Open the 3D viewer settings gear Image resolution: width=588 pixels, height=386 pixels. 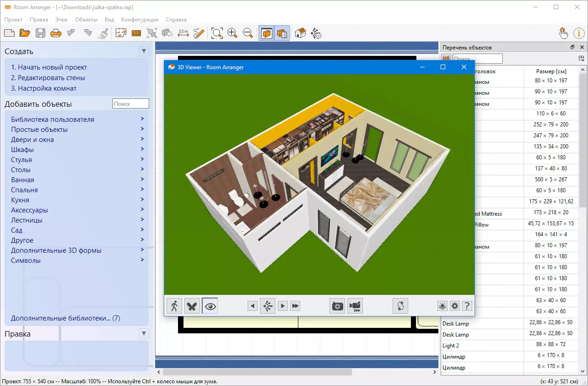pos(454,306)
